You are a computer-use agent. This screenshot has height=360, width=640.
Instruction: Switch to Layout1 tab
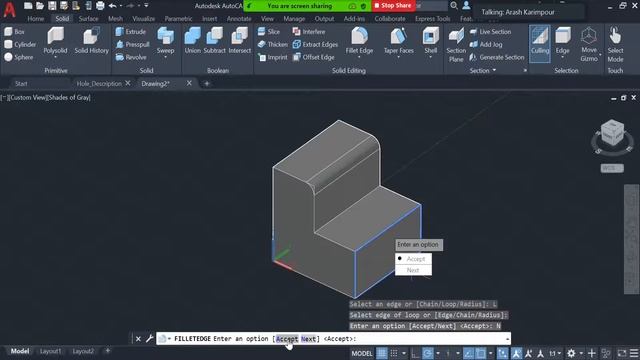click(x=50, y=351)
